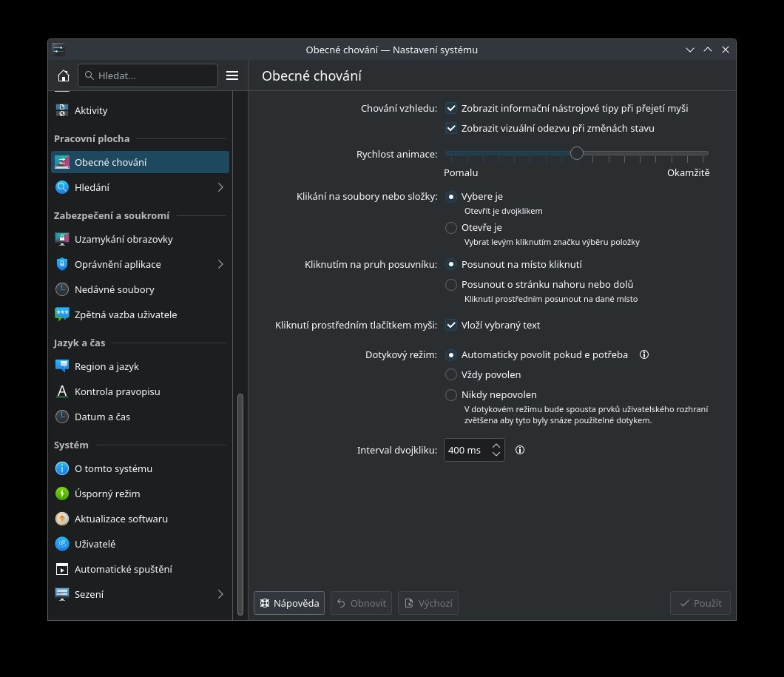Click the Úsporný režim green icon
Viewport: 784px width, 677px height.
tap(62, 494)
